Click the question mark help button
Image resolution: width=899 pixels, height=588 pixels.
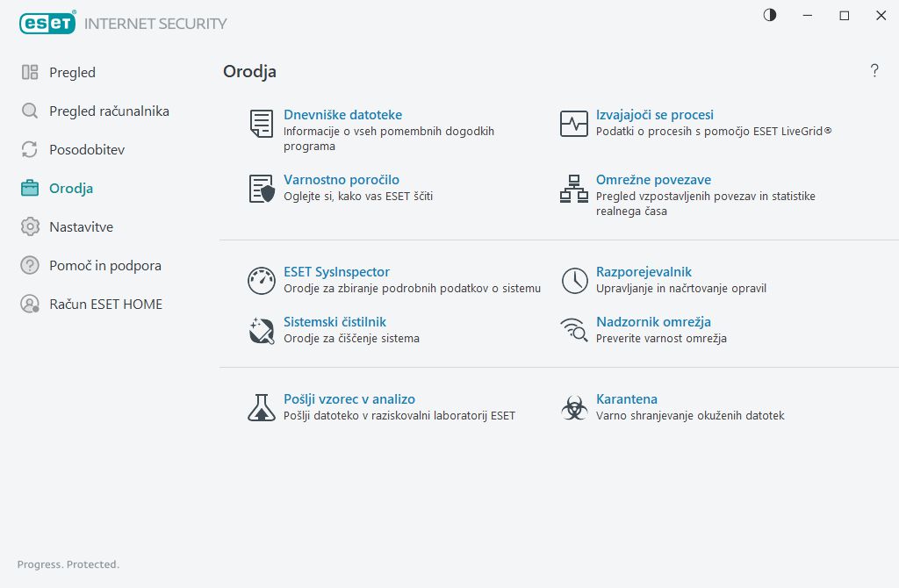(874, 71)
